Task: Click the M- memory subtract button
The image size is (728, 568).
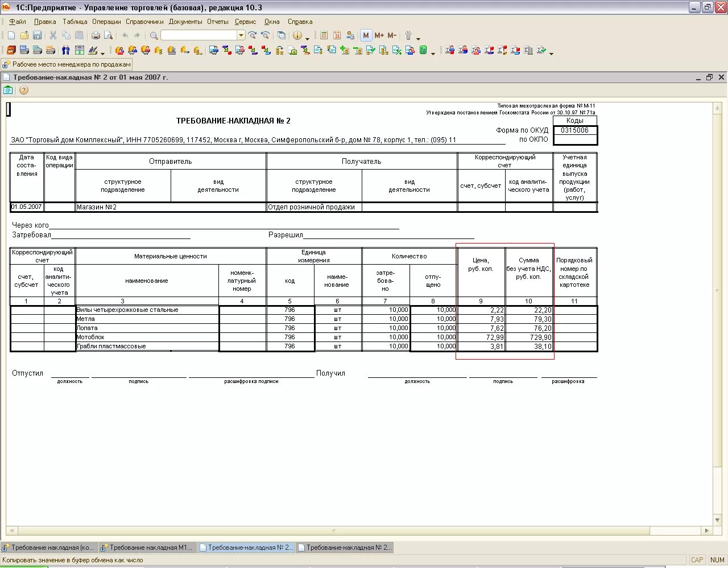Action: coord(392,35)
